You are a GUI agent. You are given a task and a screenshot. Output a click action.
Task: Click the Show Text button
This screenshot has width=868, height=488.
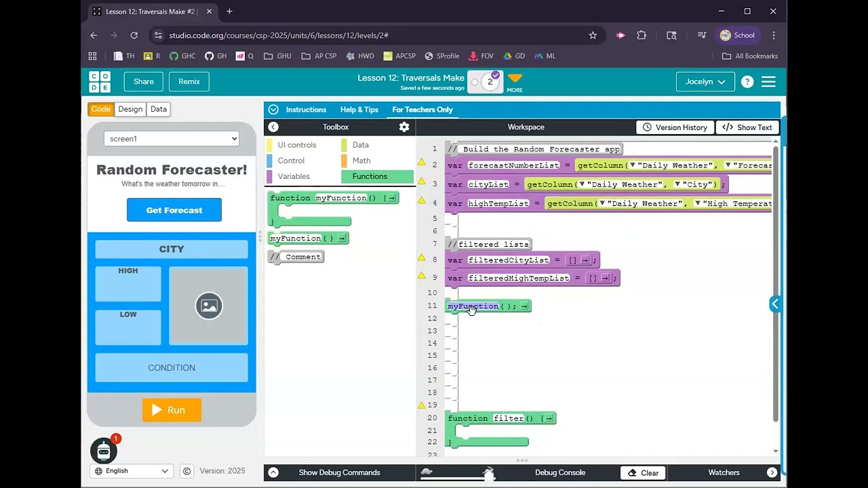click(x=747, y=127)
